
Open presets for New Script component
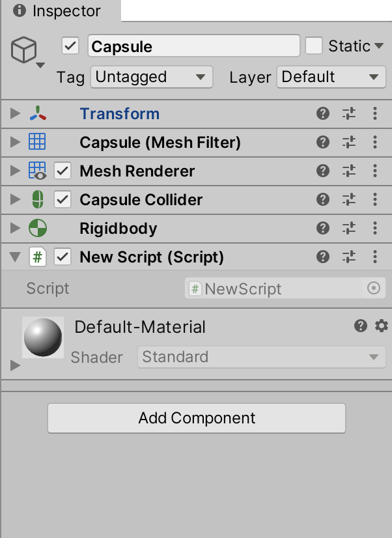(349, 257)
